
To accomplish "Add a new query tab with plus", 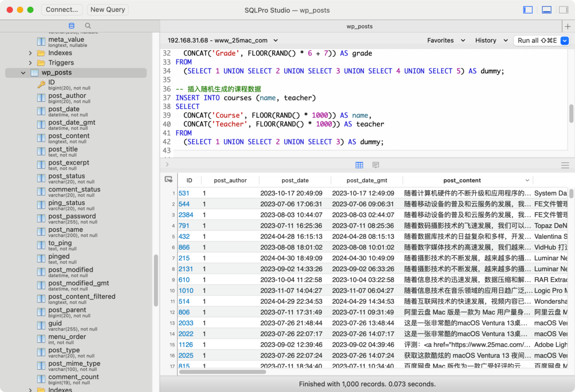I will (x=568, y=26).
